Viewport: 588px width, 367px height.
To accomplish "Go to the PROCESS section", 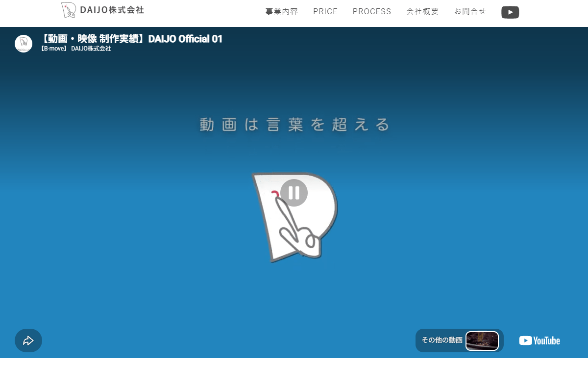I will point(372,12).
